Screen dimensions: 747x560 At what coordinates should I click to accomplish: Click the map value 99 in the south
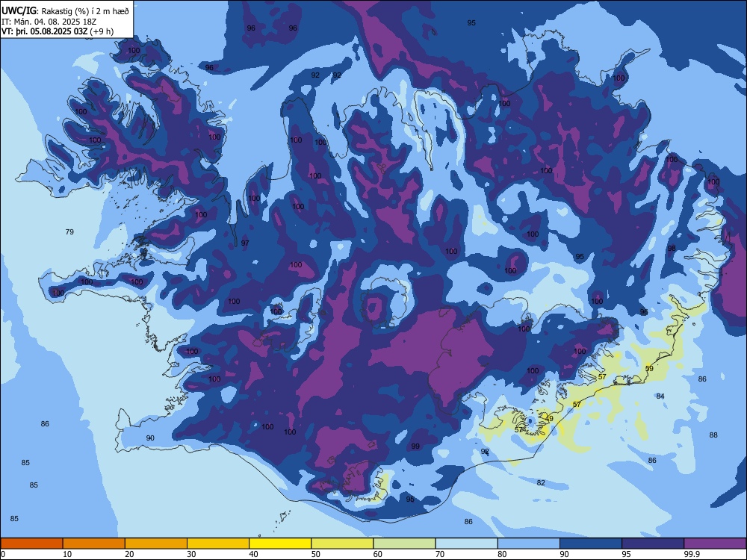[415, 447]
